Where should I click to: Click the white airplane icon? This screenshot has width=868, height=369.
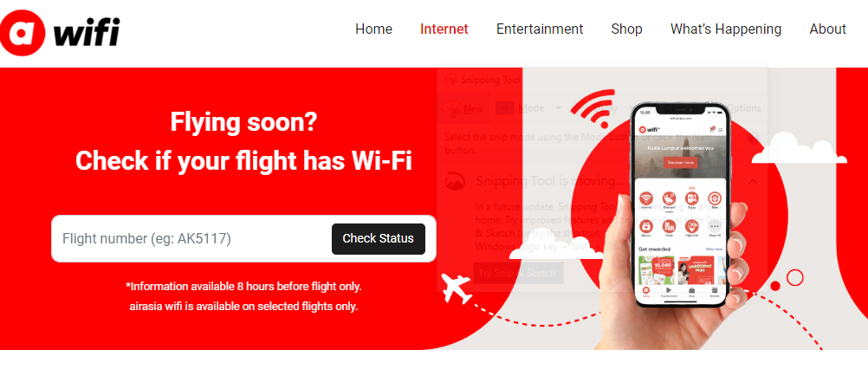[x=457, y=288]
